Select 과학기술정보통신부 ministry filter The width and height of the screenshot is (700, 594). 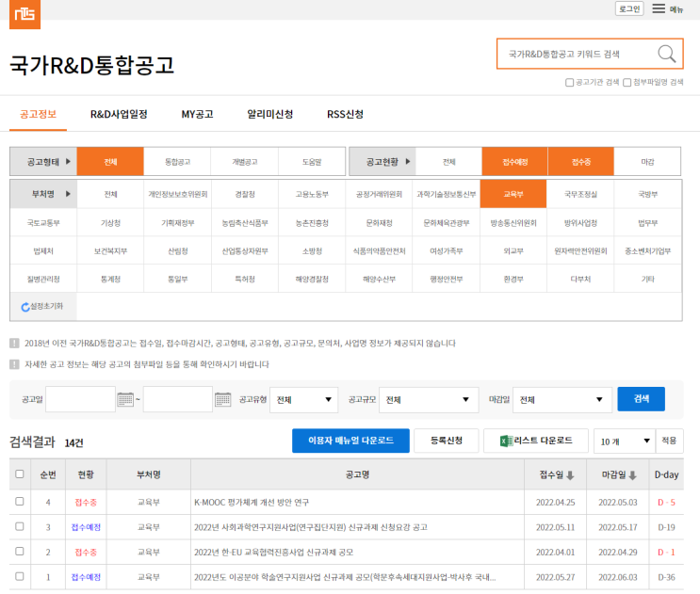point(446,194)
